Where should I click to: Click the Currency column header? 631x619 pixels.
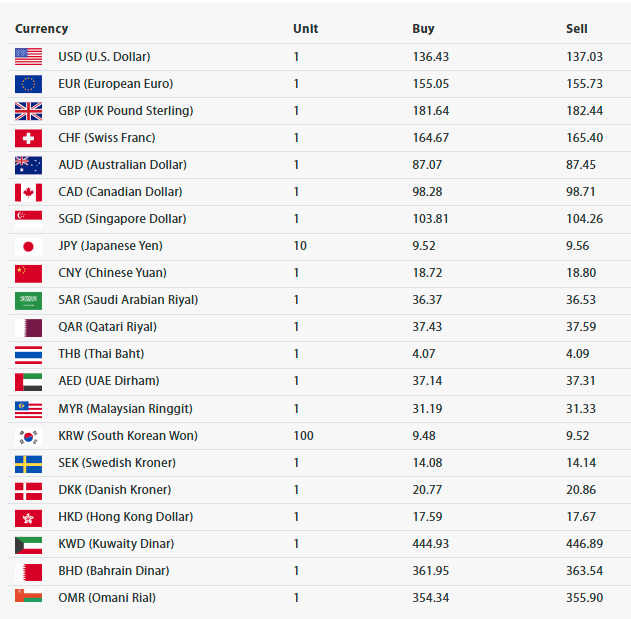coord(41,29)
